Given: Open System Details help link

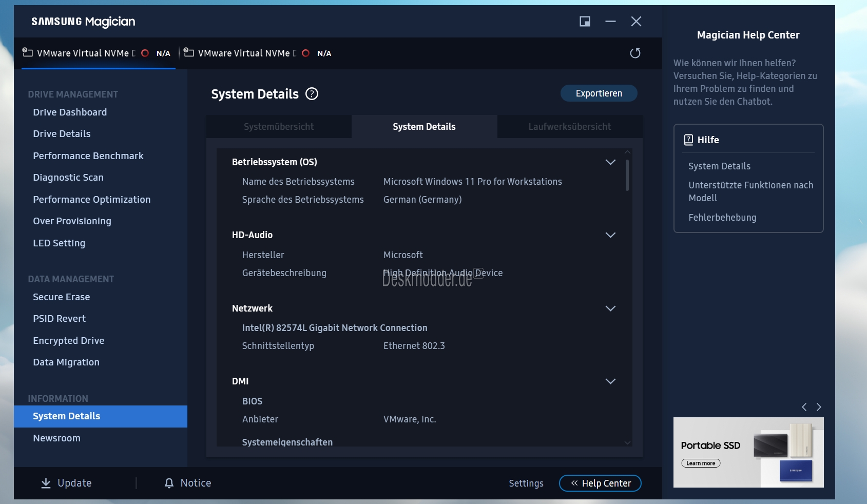Looking at the screenshot, I should tap(719, 166).
